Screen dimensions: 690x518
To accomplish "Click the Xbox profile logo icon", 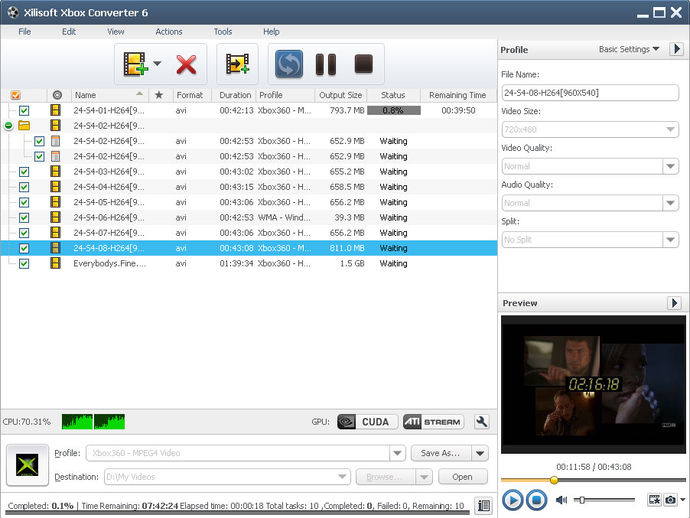I will pos(27,465).
